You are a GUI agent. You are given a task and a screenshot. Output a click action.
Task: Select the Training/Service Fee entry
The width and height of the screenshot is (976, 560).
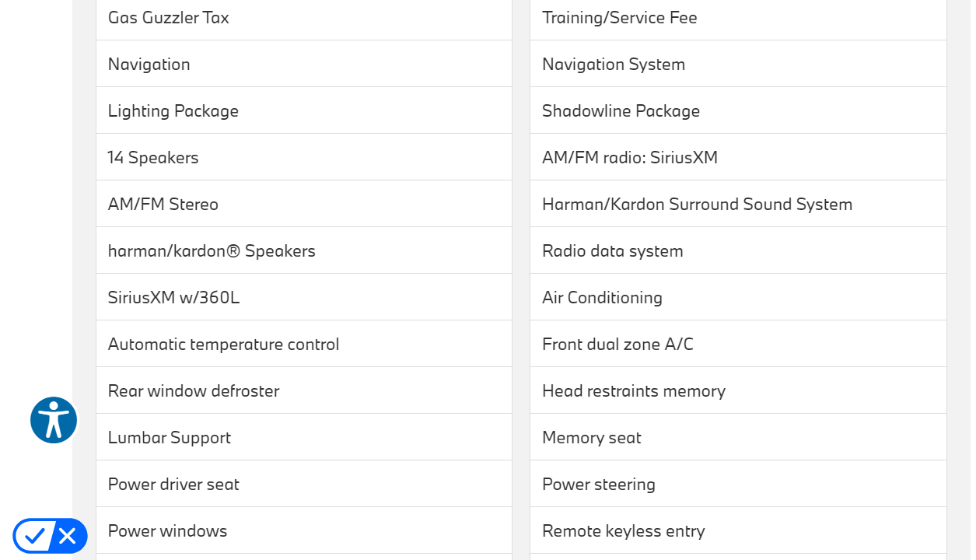[619, 17]
